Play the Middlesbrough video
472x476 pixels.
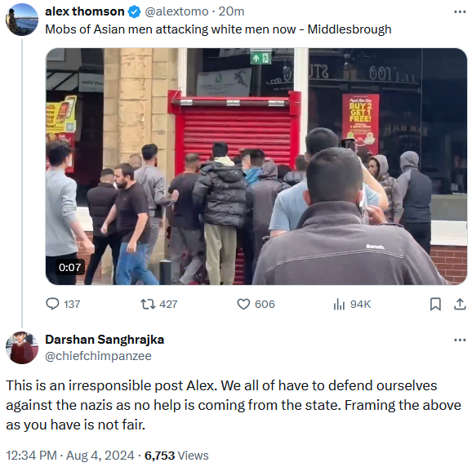[256, 167]
